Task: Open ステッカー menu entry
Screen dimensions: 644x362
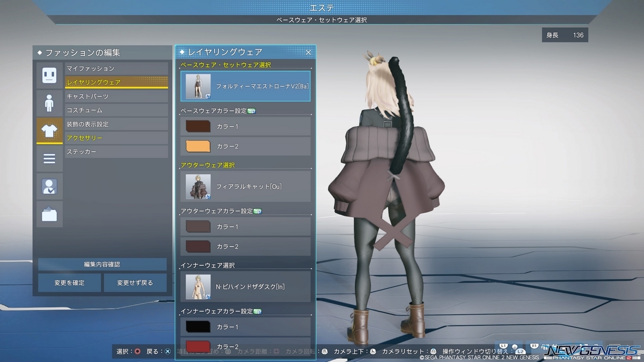Action: 116,152
